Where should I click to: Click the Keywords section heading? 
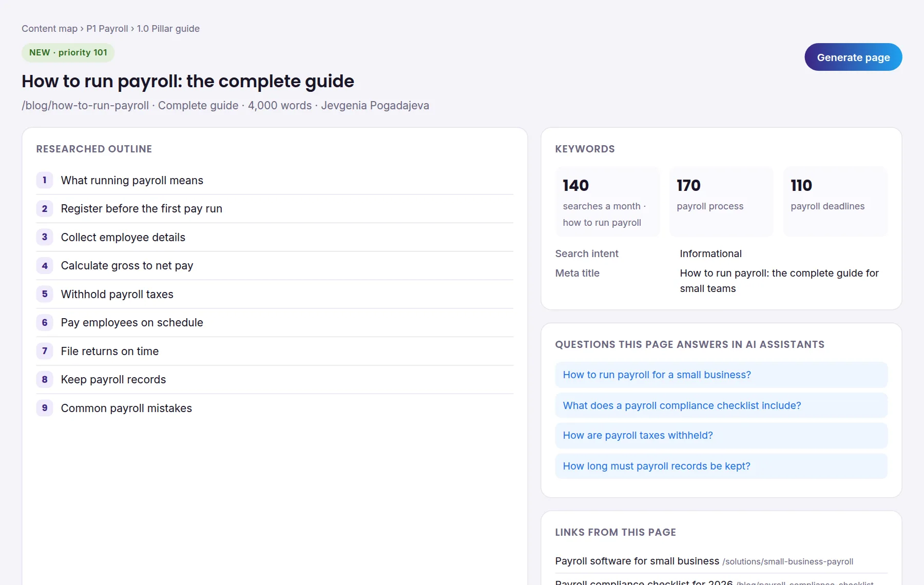pos(585,149)
